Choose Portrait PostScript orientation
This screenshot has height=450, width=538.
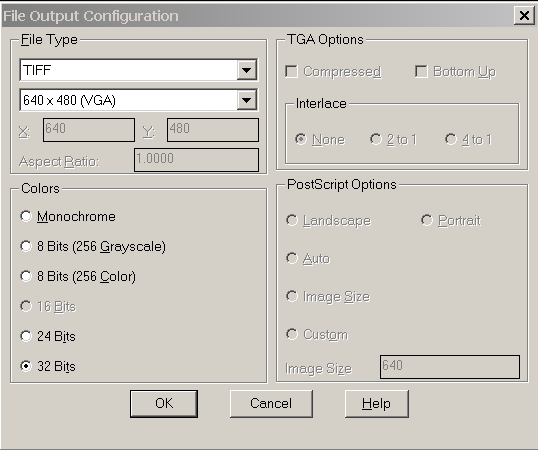[x=427, y=220]
